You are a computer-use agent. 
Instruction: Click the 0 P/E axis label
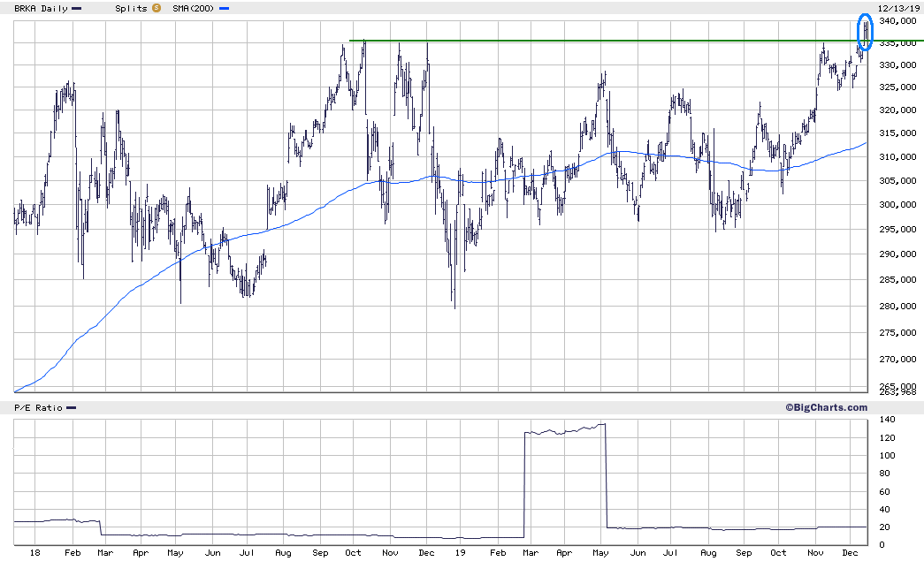(x=882, y=545)
